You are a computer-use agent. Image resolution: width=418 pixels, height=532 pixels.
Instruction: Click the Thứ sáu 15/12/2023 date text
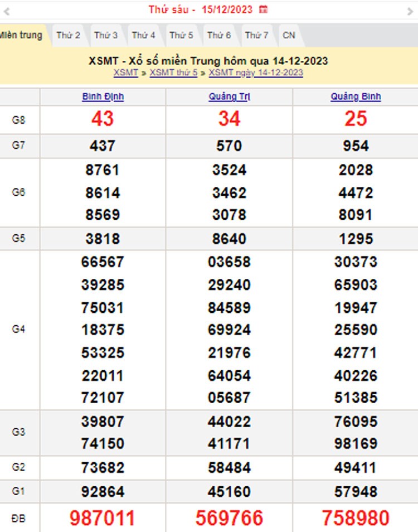[x=200, y=9]
